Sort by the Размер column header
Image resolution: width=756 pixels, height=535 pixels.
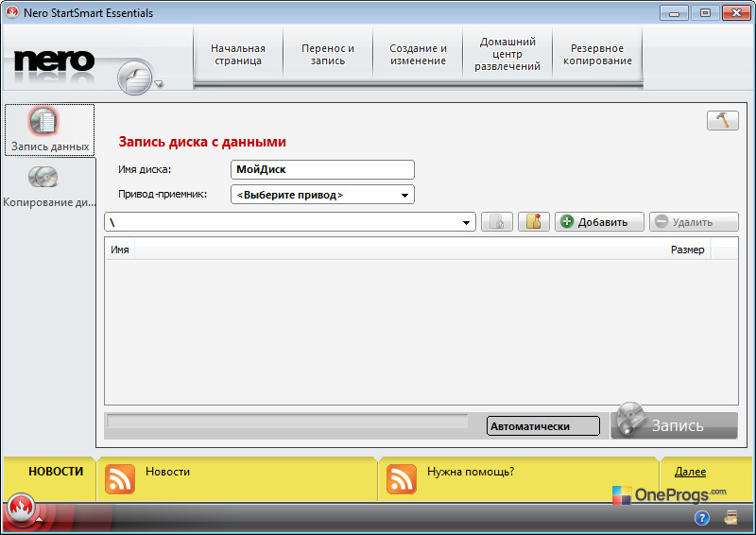(688, 250)
